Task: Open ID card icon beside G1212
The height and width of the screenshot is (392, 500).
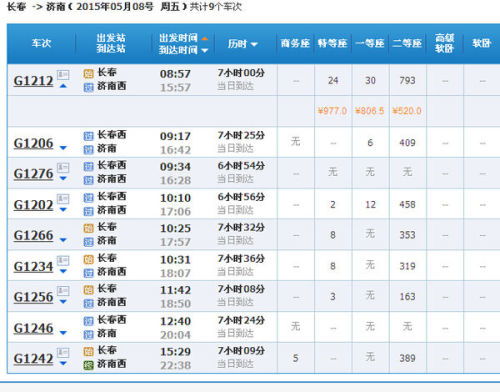Action: pos(63,75)
